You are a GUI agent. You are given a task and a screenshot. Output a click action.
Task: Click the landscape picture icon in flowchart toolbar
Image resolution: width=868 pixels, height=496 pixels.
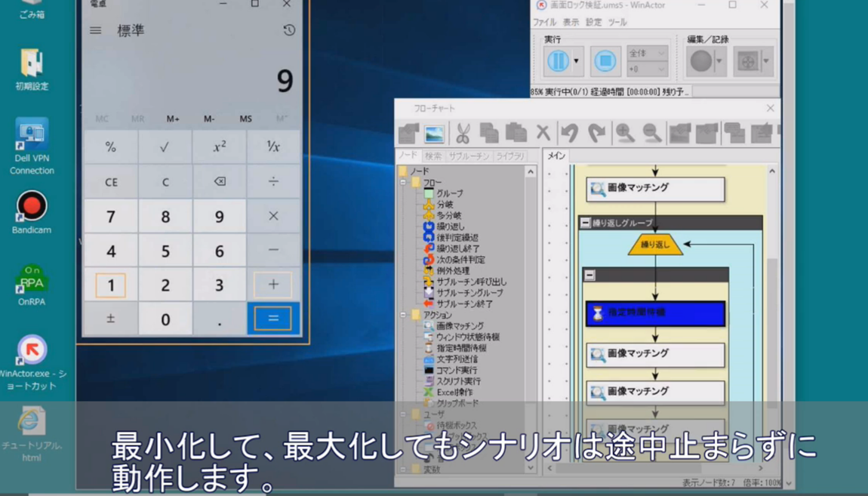(434, 134)
